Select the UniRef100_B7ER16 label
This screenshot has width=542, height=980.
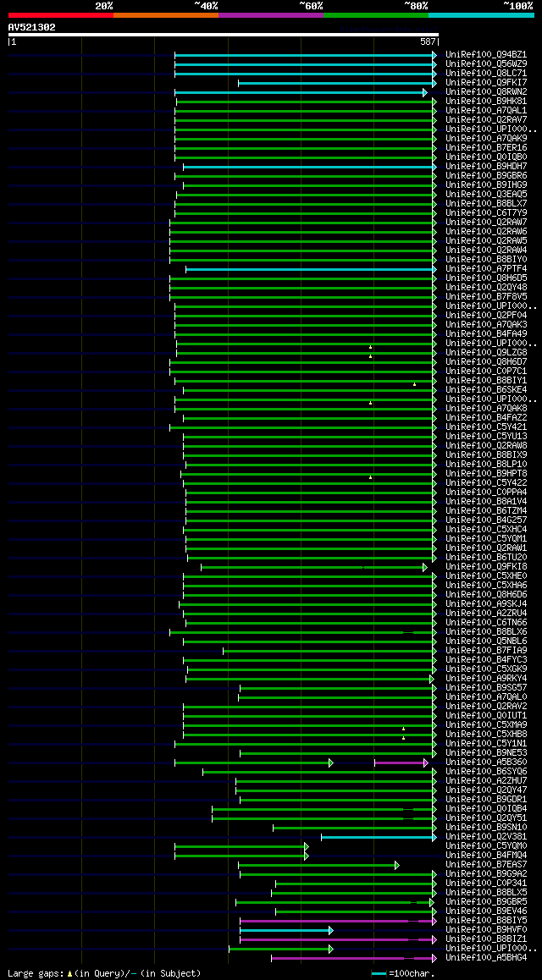pyautogui.click(x=486, y=148)
